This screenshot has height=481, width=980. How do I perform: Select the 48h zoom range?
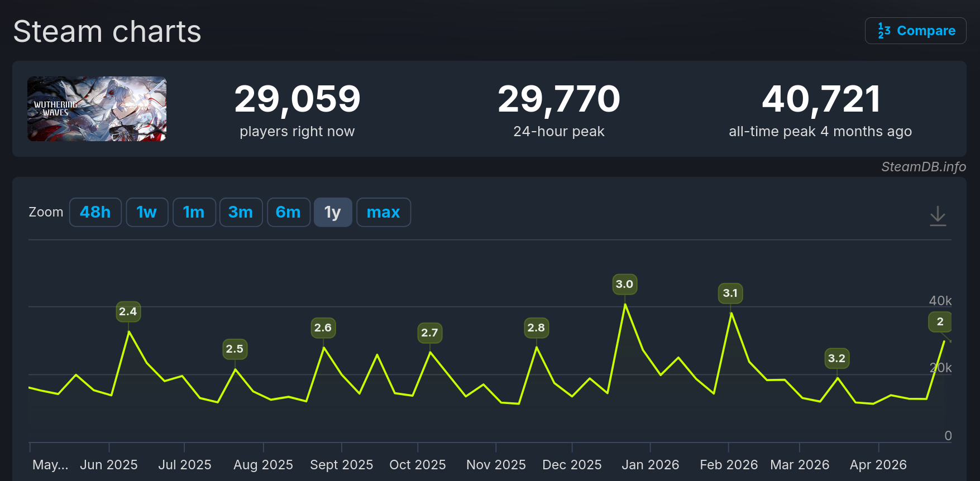click(95, 212)
